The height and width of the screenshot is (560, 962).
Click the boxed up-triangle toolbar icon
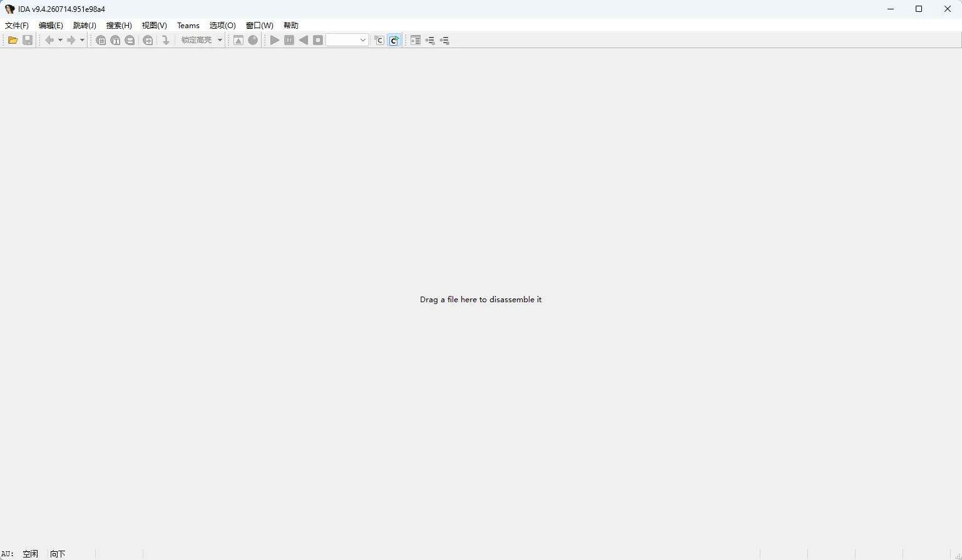[238, 40]
